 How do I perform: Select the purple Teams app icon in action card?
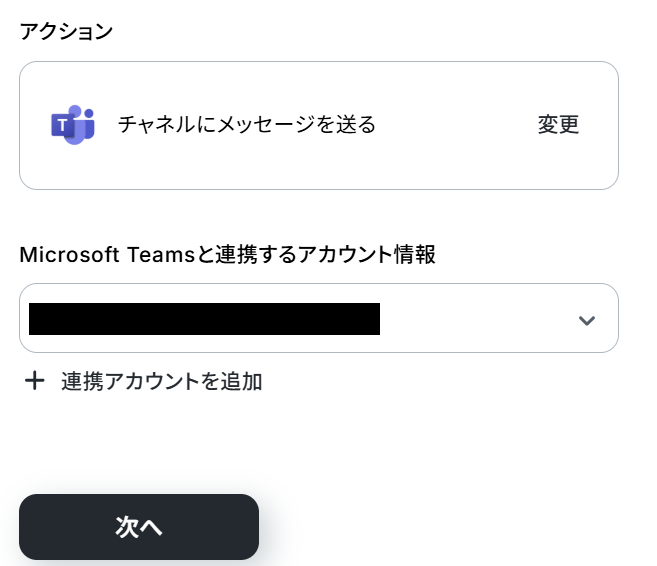coord(73,125)
